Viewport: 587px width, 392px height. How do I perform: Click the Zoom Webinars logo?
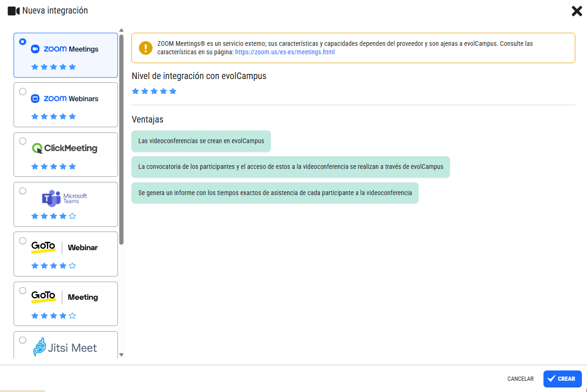click(65, 99)
